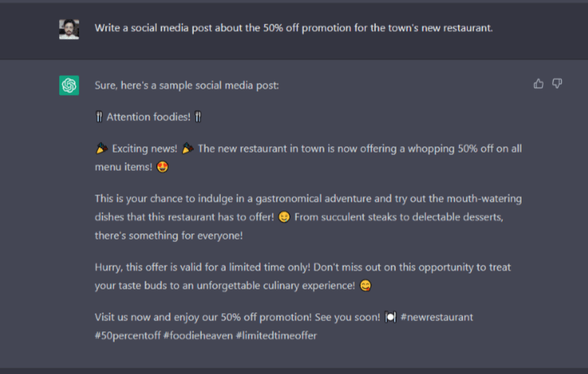588x374 pixels.
Task: Click the fork emoji after Attention foodies
Action: coord(198,117)
